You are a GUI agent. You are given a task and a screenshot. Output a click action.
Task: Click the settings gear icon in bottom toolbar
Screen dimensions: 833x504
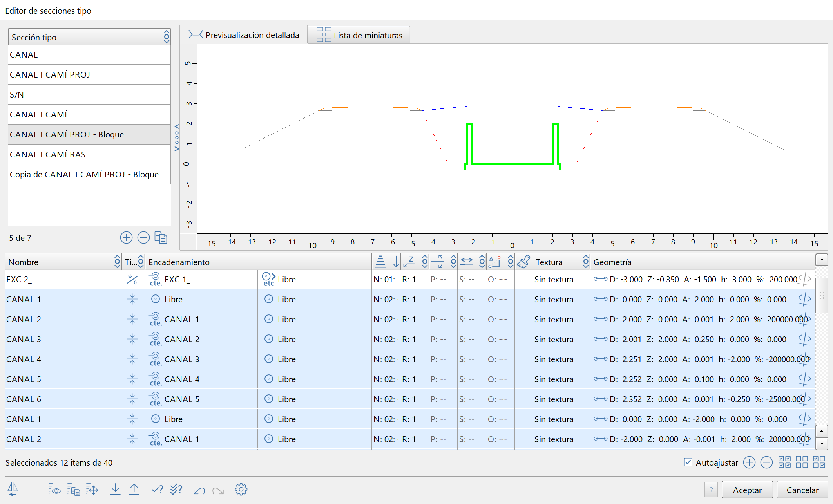(x=241, y=490)
